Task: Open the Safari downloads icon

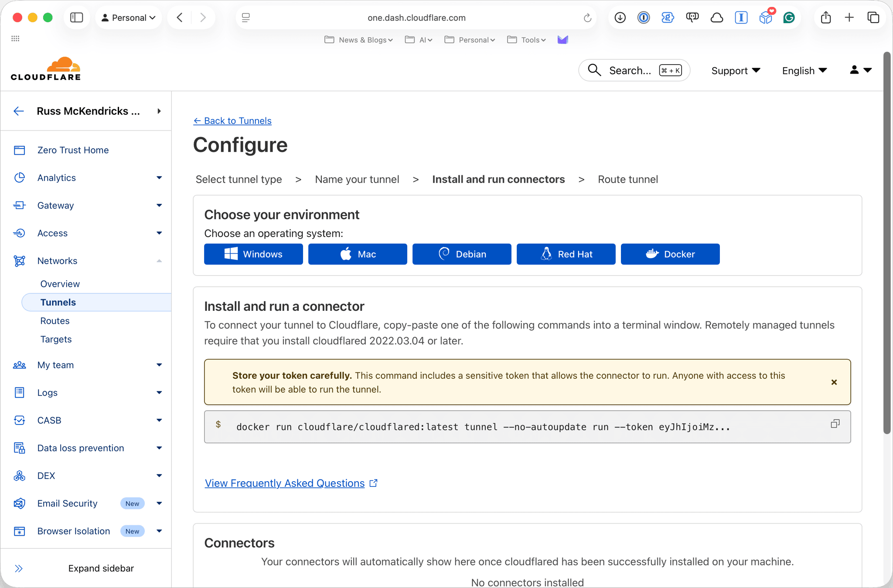Action: click(620, 17)
